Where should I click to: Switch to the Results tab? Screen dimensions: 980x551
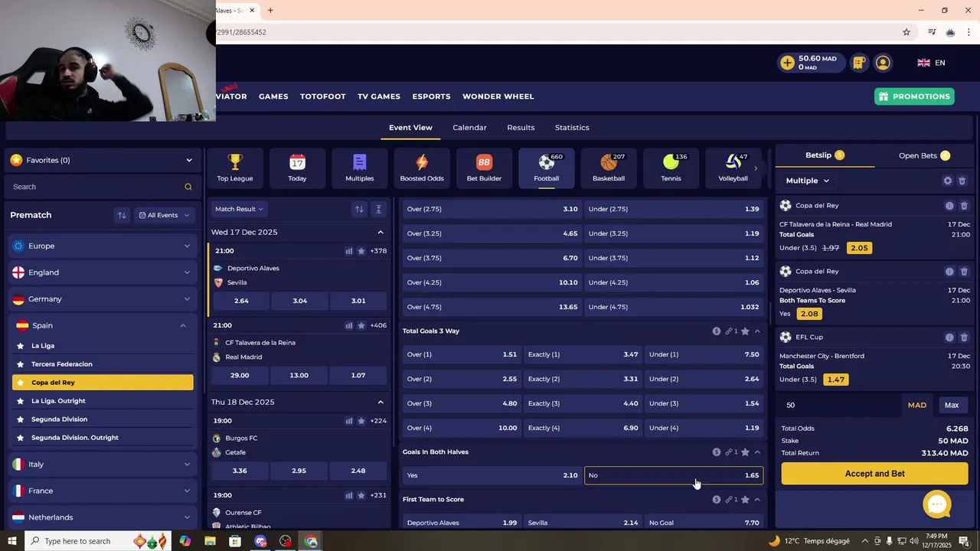[x=521, y=128]
